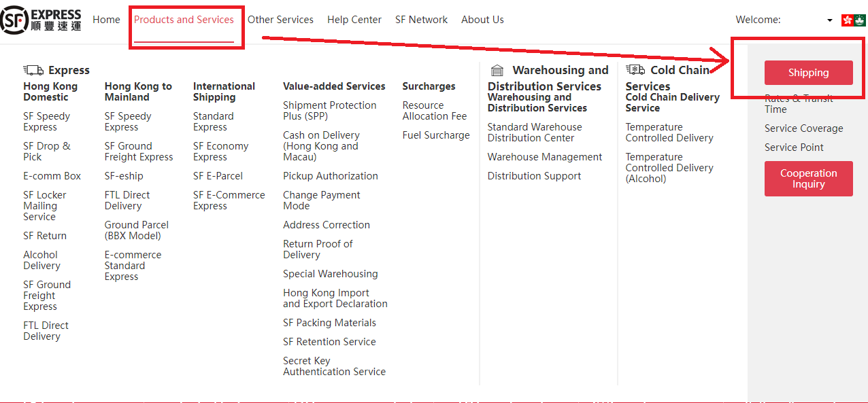Click the Hong Kong Domestic heading
Viewport: 868px width, 403px height.
click(x=50, y=92)
